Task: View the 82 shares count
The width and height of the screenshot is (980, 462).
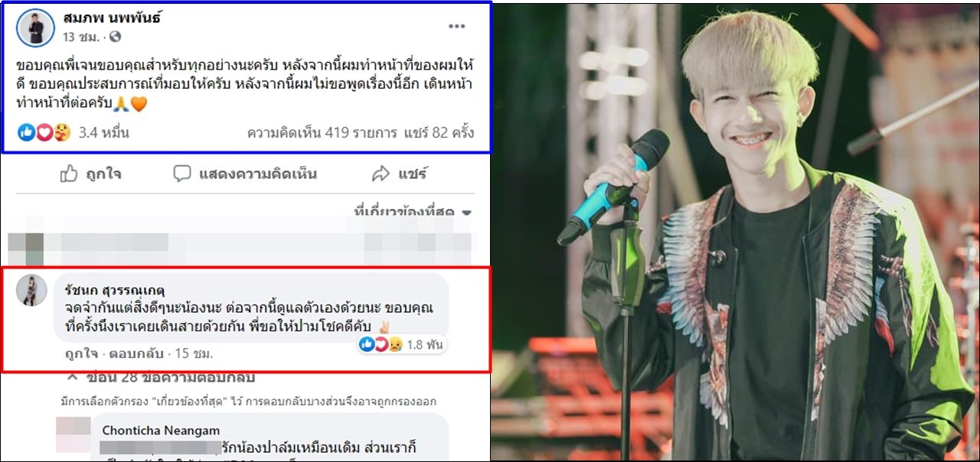Action: pos(436,132)
